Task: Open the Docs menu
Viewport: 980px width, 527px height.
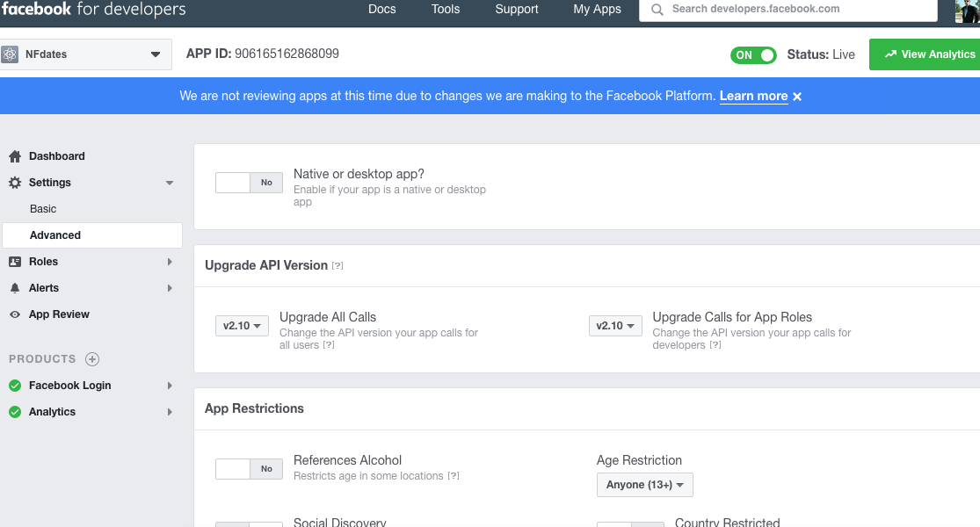Action: [x=381, y=10]
